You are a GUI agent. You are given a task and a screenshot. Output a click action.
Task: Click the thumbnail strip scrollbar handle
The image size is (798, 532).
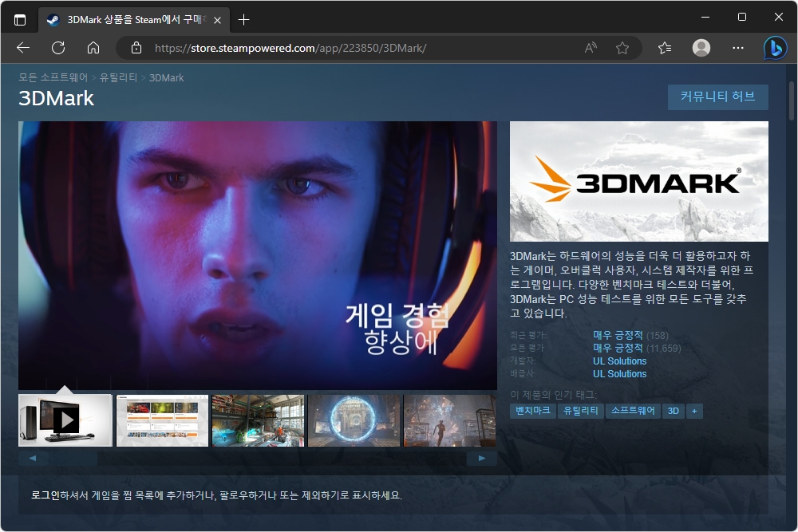click(x=73, y=459)
